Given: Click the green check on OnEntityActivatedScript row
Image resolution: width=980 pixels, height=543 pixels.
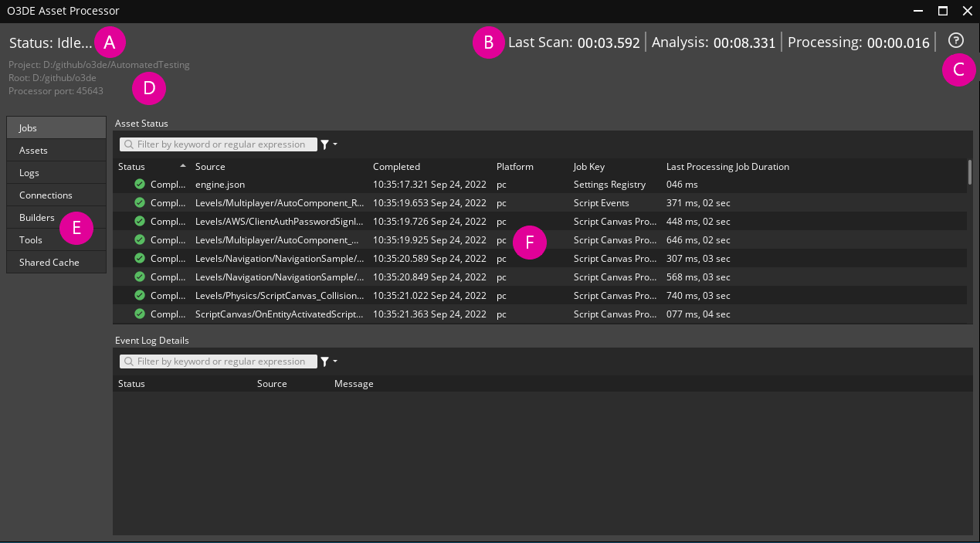Looking at the screenshot, I should click(x=139, y=314).
